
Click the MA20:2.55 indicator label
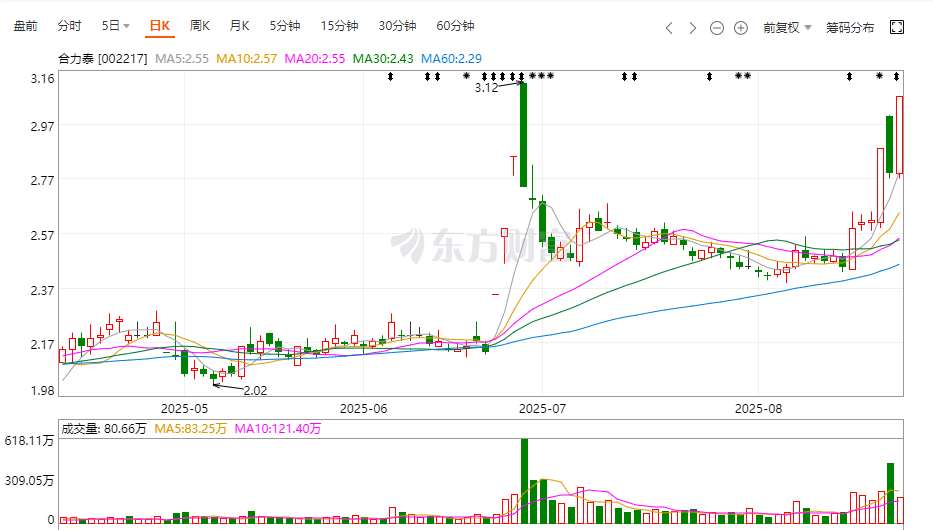click(x=315, y=59)
